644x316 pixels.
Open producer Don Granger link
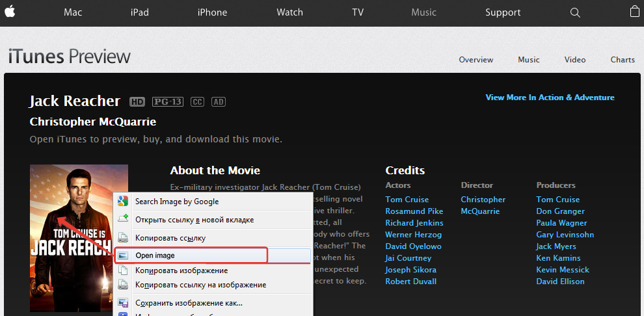tap(560, 211)
